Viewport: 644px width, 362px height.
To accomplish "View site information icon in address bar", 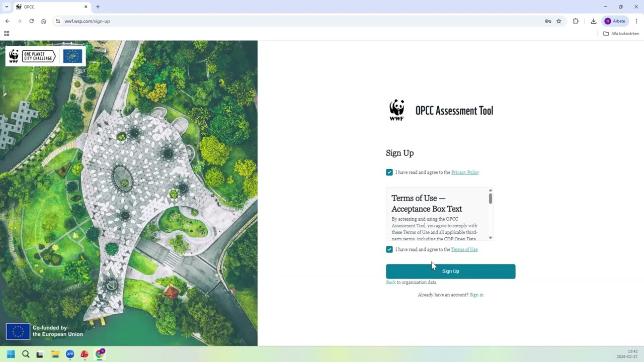I will (x=58, y=21).
